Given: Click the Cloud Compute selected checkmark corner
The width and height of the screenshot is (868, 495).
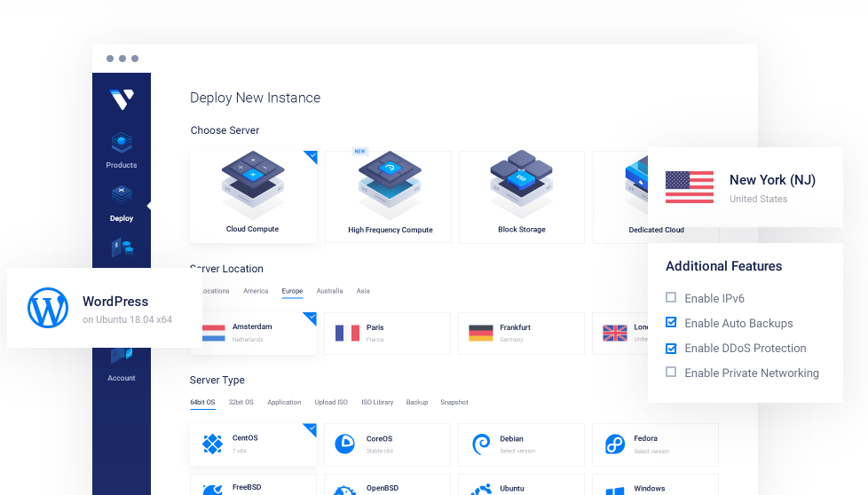Looking at the screenshot, I should point(312,156).
